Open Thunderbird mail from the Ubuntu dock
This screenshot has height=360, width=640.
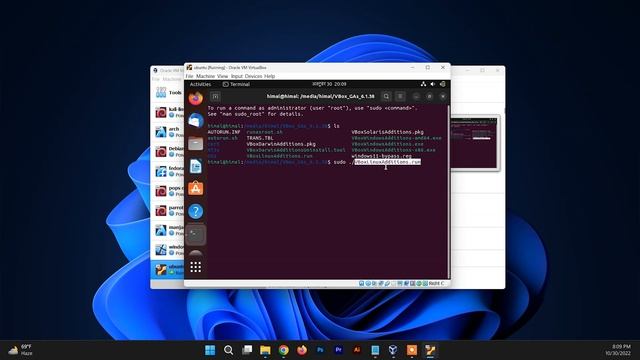pyautogui.click(x=196, y=120)
